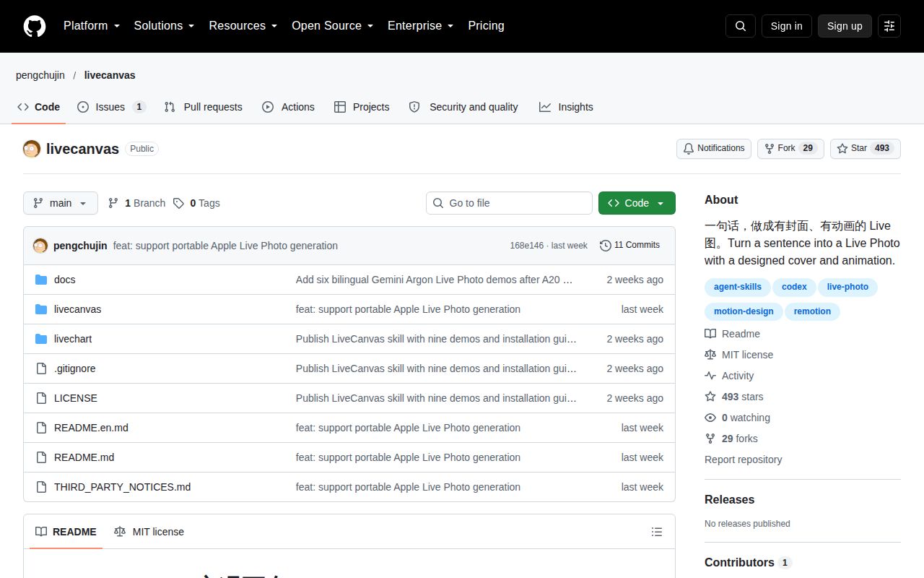Open docs folder icon
The width and height of the screenshot is (924, 578).
[41, 280]
